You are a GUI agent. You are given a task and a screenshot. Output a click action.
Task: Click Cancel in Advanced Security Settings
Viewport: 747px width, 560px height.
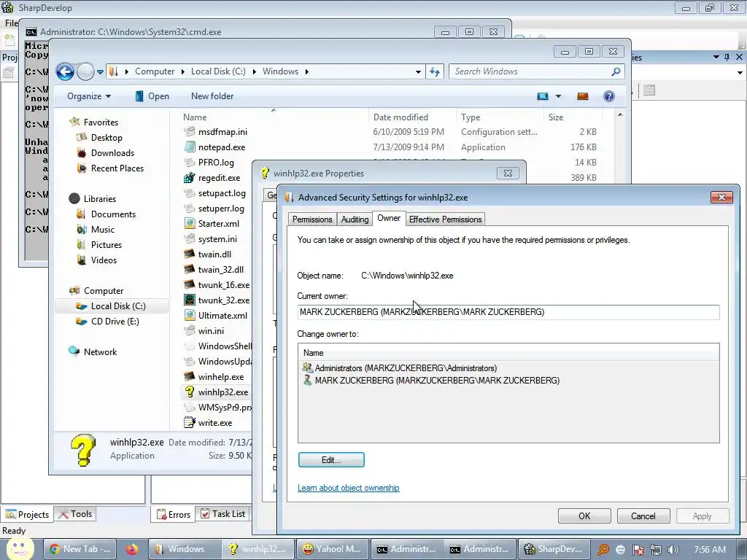[643, 516]
